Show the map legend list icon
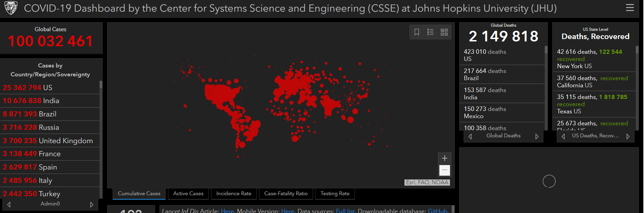The height and width of the screenshot is (213, 644). coord(430,32)
